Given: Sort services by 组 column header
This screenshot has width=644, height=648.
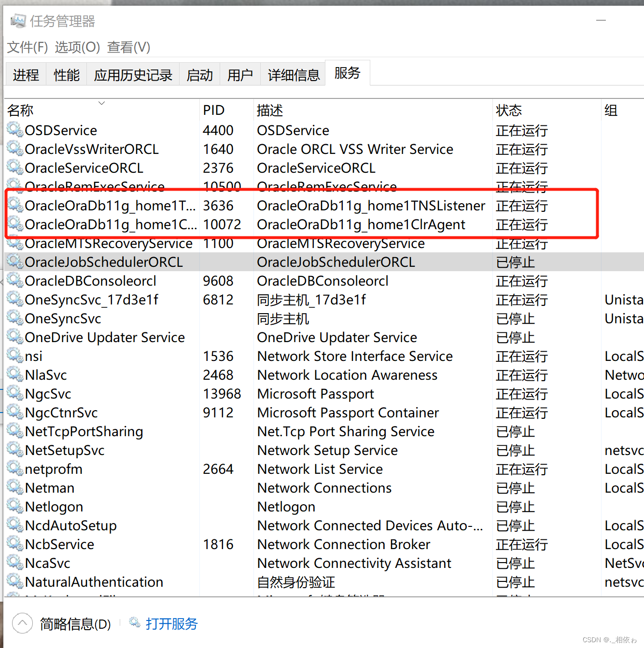Looking at the screenshot, I should [623, 110].
